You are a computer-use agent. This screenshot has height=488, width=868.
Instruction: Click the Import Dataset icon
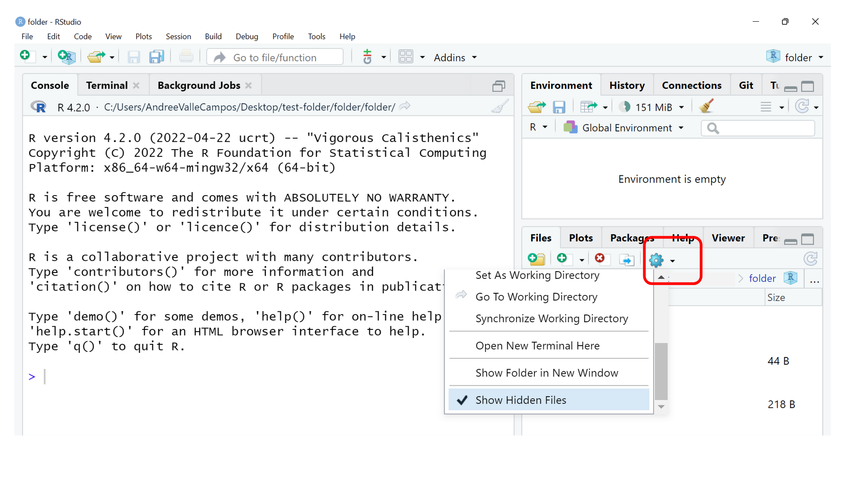click(589, 107)
